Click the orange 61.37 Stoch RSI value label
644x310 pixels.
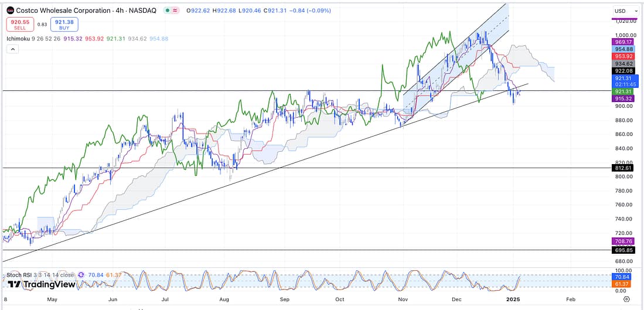(622, 284)
